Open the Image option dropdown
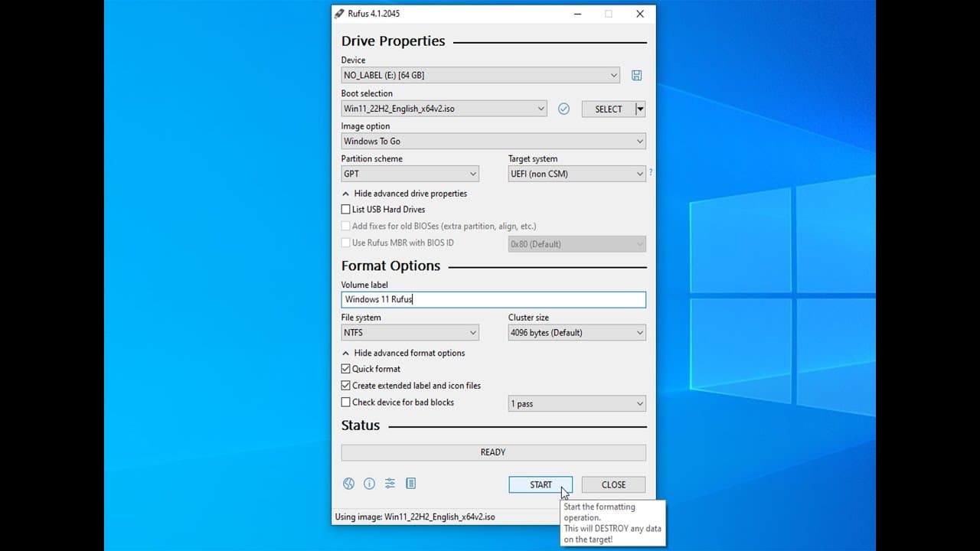This screenshot has width=980, height=551. [x=493, y=142]
